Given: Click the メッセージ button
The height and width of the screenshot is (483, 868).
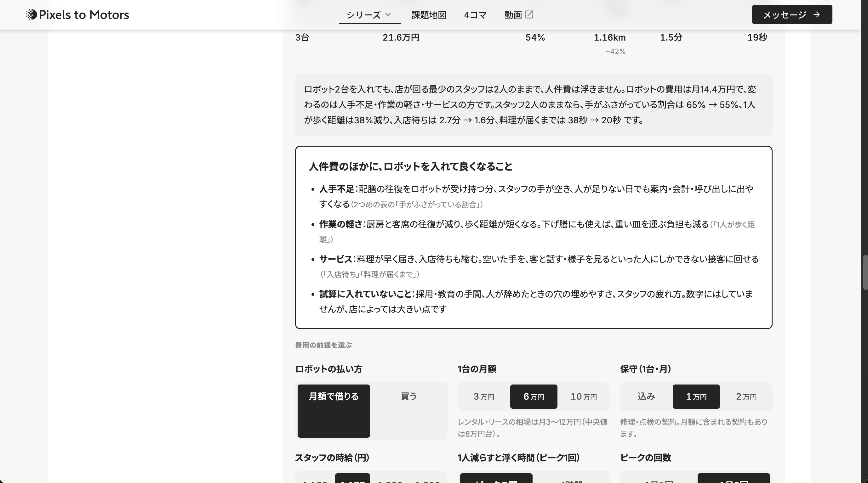Looking at the screenshot, I should (x=792, y=14).
